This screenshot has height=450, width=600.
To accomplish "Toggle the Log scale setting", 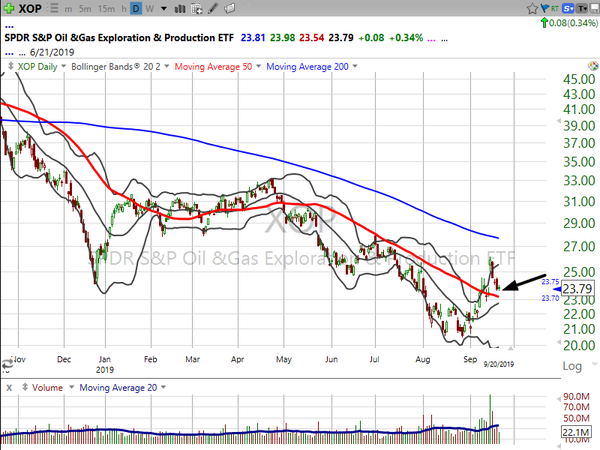I will (574, 366).
